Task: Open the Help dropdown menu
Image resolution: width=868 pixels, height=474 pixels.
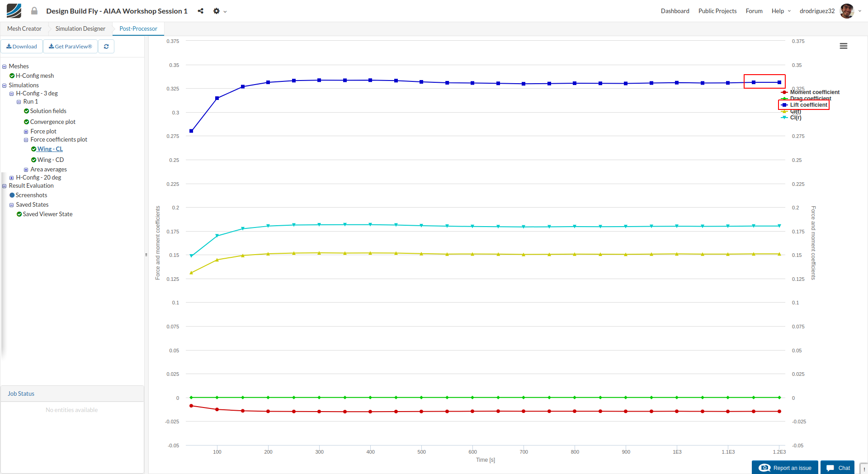Action: point(781,11)
